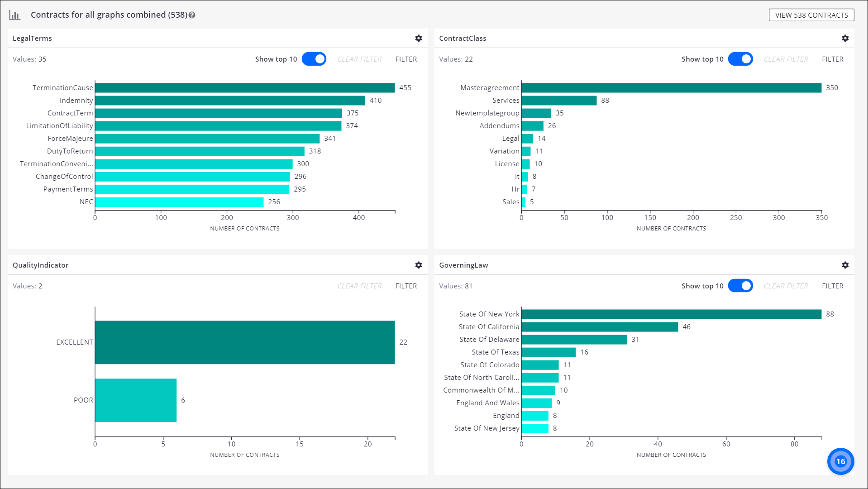The width and height of the screenshot is (868, 489).
Task: Open Filter for ContractClass chart
Action: [832, 59]
